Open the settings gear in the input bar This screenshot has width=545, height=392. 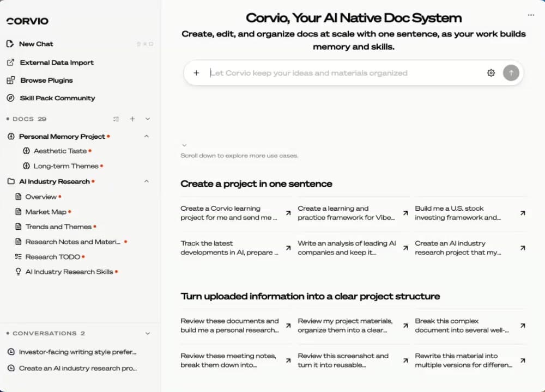coord(491,72)
